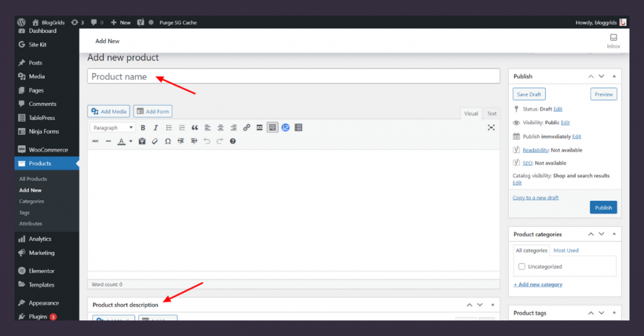Viewport: 644px width, 336px height.
Task: Edit the Publish immediately schedule
Action: point(577,137)
